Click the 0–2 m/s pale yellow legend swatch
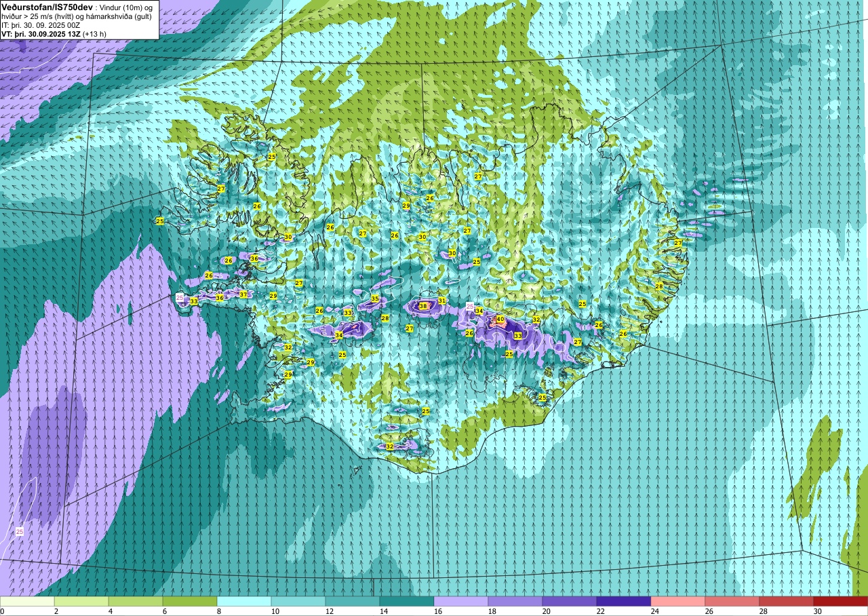Viewport: 868px width, 616px height. [x=27, y=601]
